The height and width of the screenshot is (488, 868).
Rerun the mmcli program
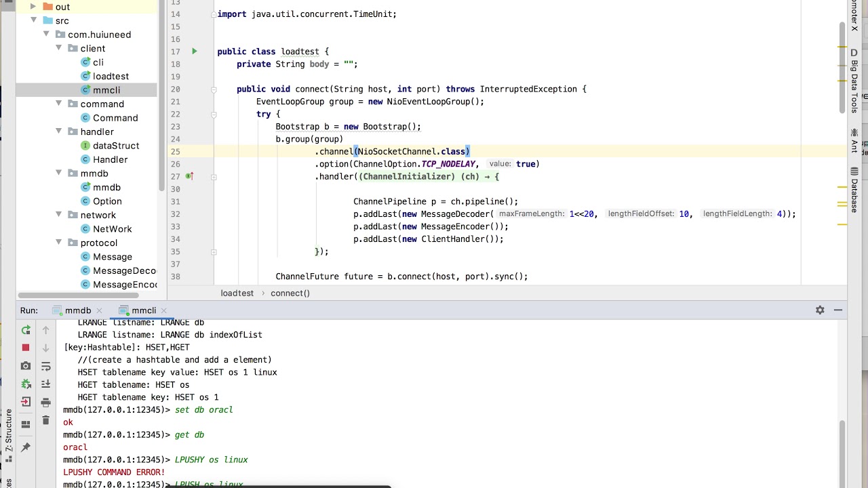point(26,330)
